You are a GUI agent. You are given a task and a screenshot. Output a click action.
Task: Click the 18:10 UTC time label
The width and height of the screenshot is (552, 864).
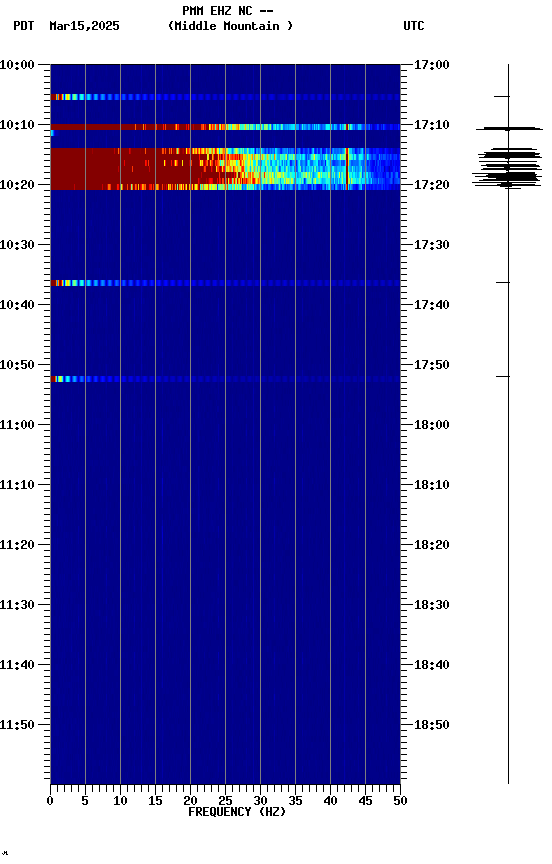pos(432,485)
